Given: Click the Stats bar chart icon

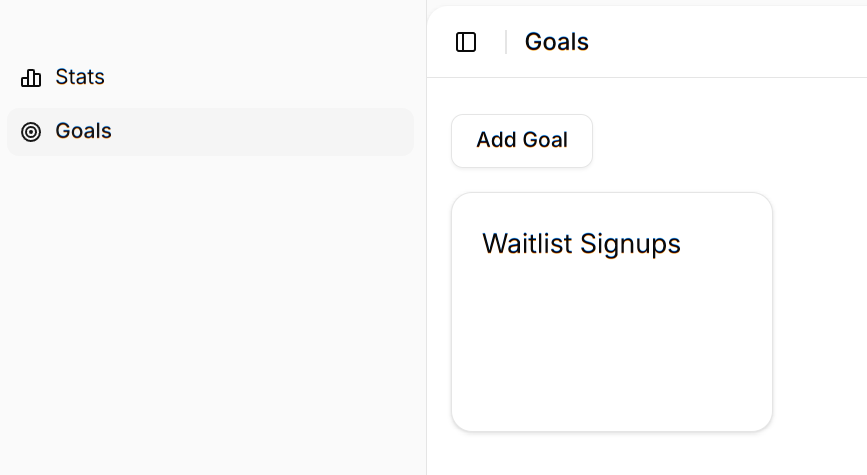Looking at the screenshot, I should click(x=31, y=78).
